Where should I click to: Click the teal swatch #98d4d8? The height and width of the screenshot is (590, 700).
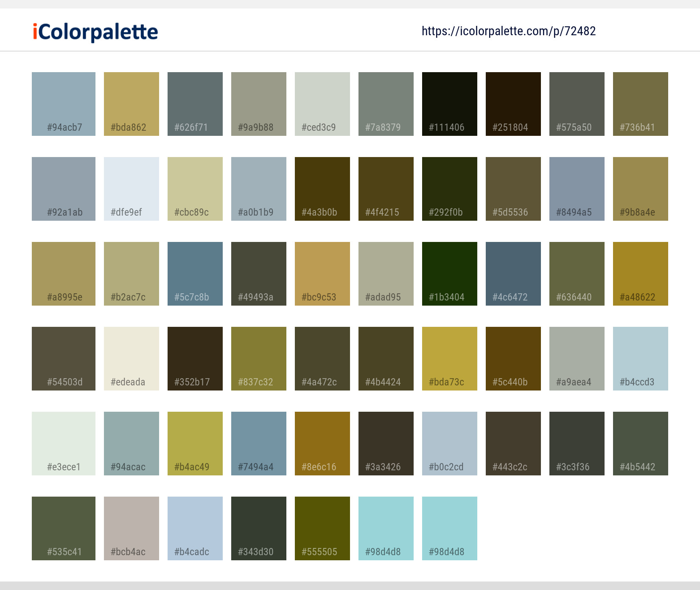coord(386,528)
